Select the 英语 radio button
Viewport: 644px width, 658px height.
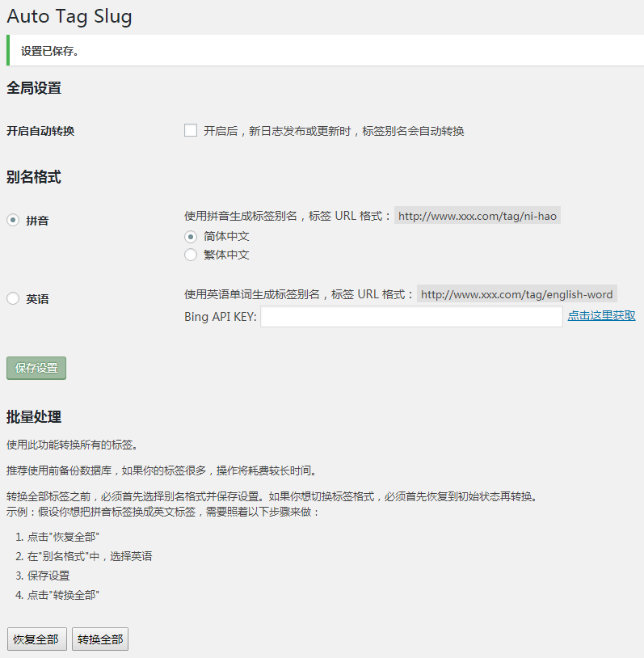point(13,298)
